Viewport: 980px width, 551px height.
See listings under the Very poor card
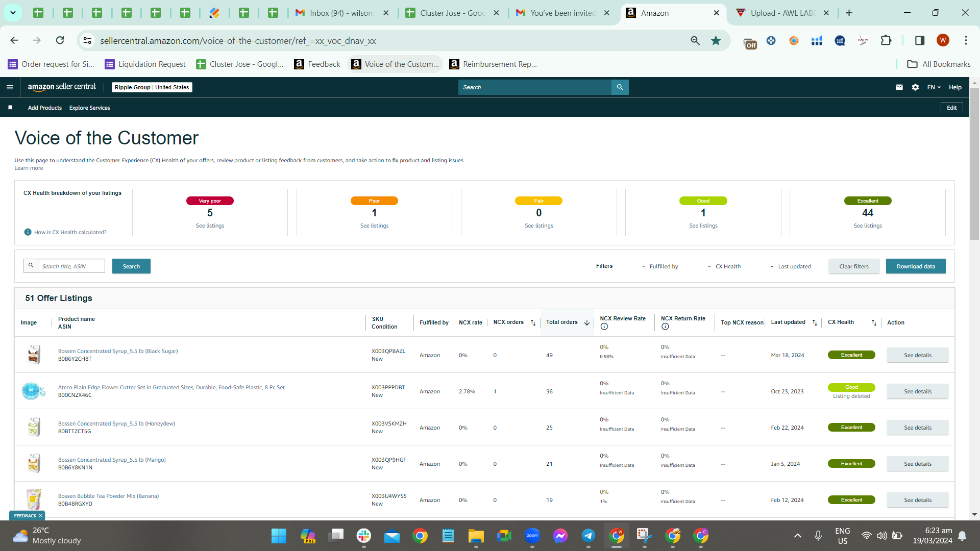pyautogui.click(x=210, y=226)
